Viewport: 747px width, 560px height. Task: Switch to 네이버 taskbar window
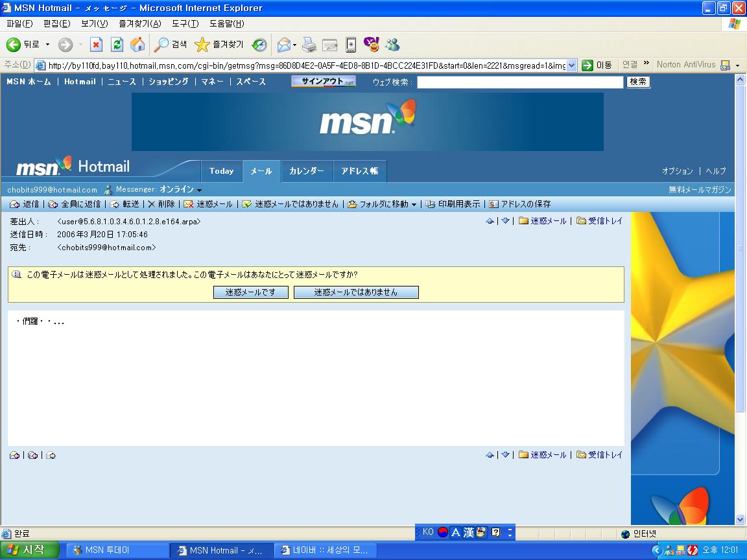pos(325,550)
